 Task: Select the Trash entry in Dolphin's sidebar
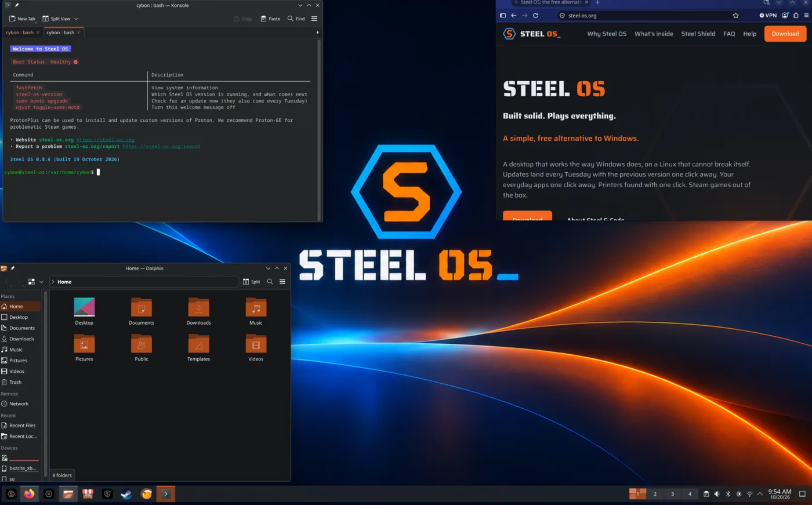point(21,382)
